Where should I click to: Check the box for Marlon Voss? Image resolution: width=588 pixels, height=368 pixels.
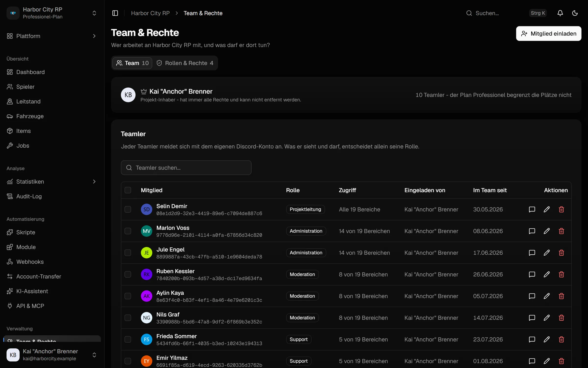pyautogui.click(x=128, y=231)
